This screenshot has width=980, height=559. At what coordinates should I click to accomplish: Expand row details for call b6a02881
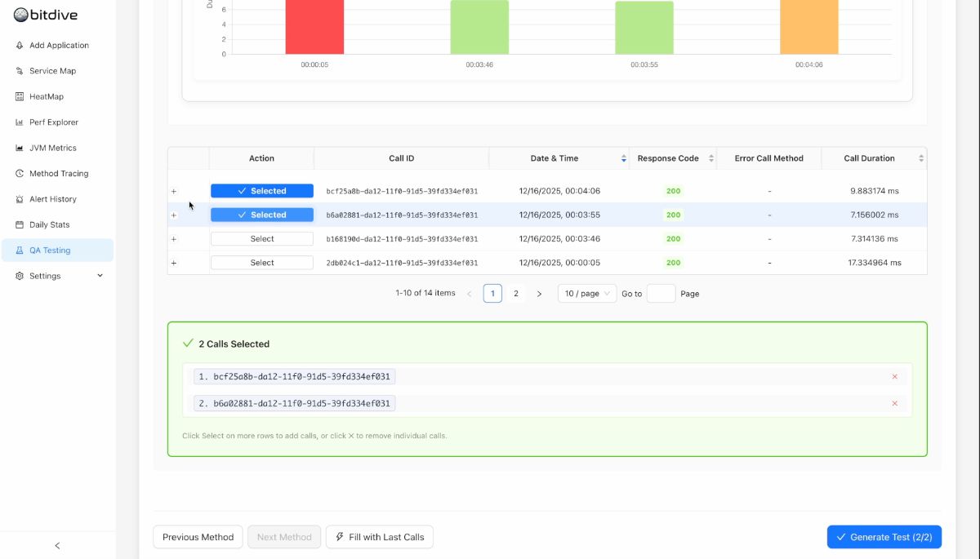pos(174,215)
